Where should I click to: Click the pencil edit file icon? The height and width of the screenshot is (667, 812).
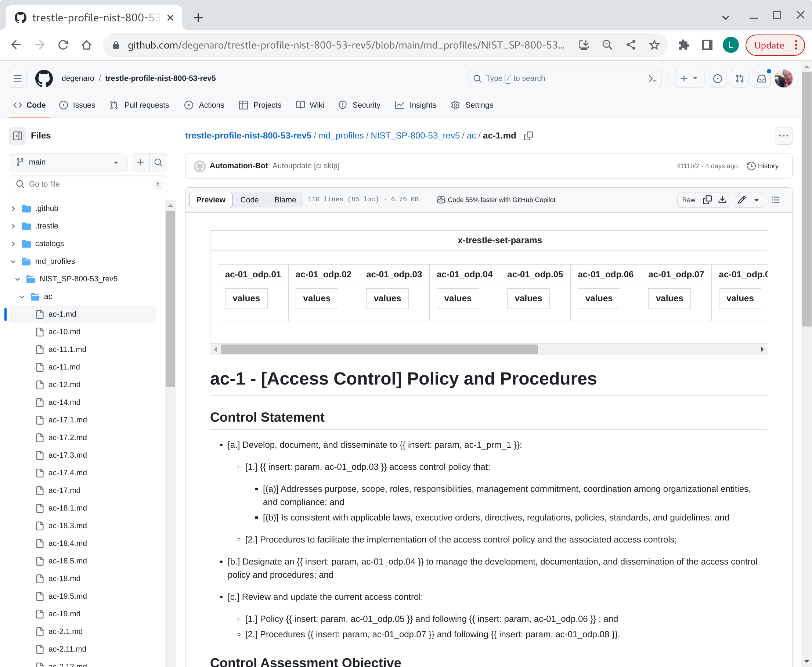point(742,200)
